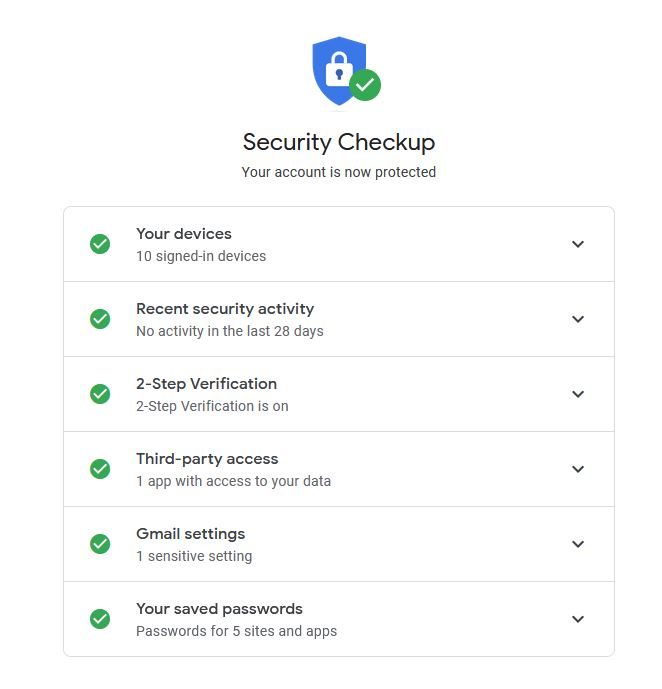Select '1 app with access to your data'
This screenshot has height=689, width=662.
tap(233, 481)
